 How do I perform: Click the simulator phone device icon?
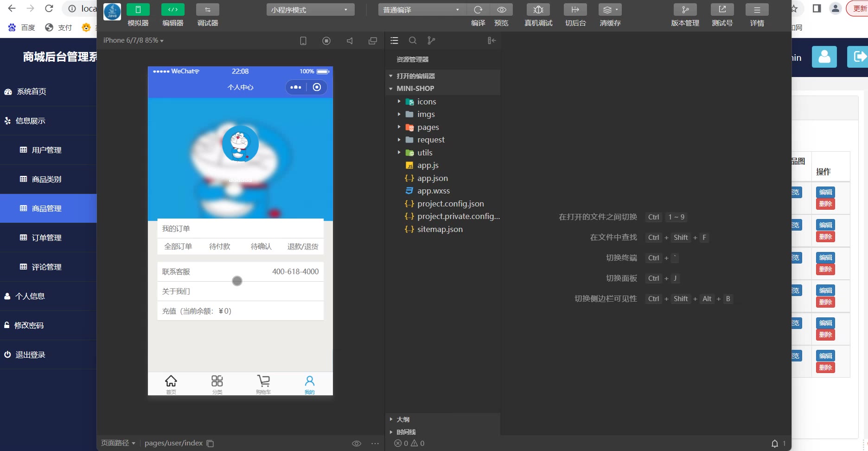(x=303, y=41)
